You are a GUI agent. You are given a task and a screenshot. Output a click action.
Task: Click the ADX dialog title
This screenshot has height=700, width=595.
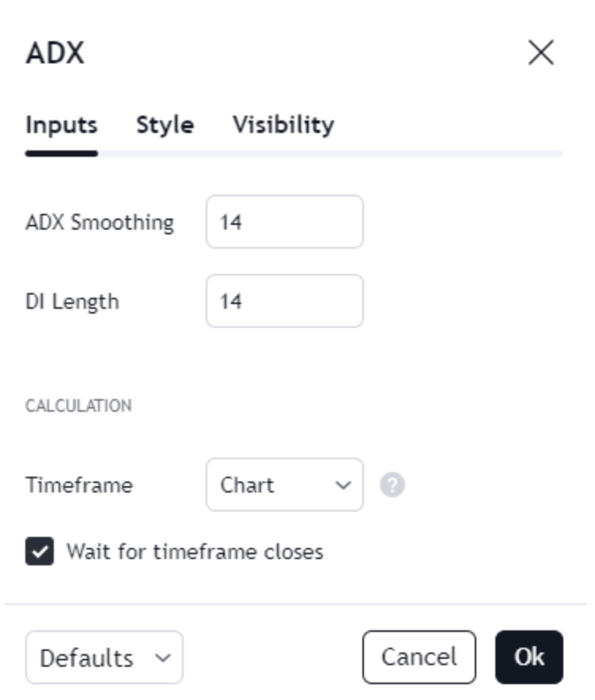point(55,54)
